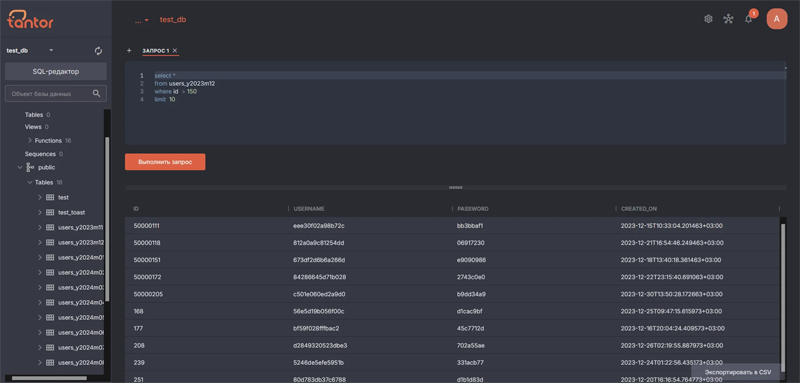The image size is (800, 383).
Task: Select the Views 0 tree item
Action: click(x=37, y=126)
